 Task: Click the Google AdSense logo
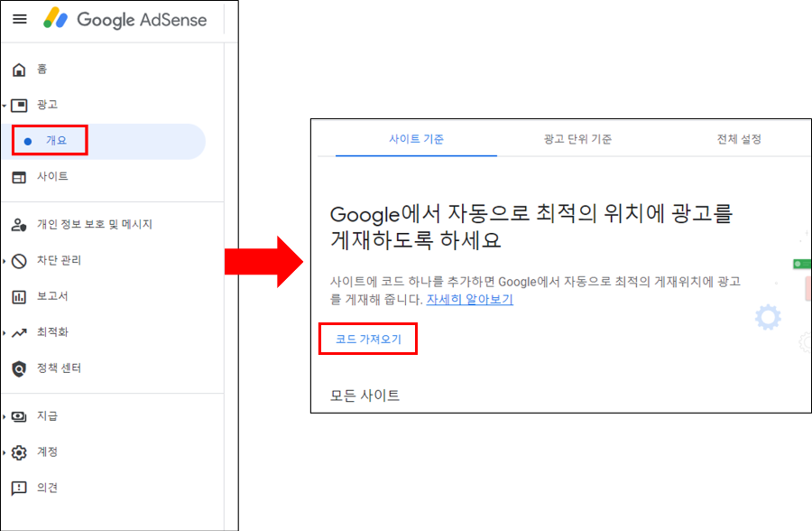[125, 19]
